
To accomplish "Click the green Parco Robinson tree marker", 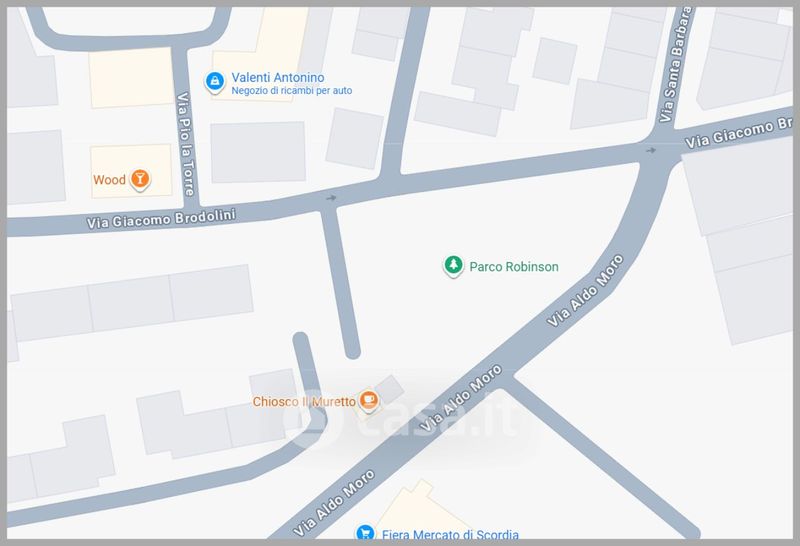I will (453, 266).
